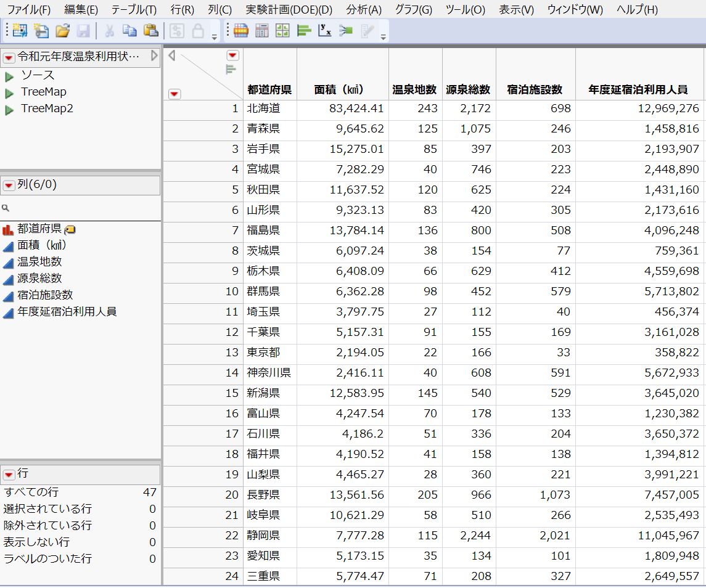Click the Open file folder icon
The width and height of the screenshot is (706, 588).
click(x=63, y=31)
